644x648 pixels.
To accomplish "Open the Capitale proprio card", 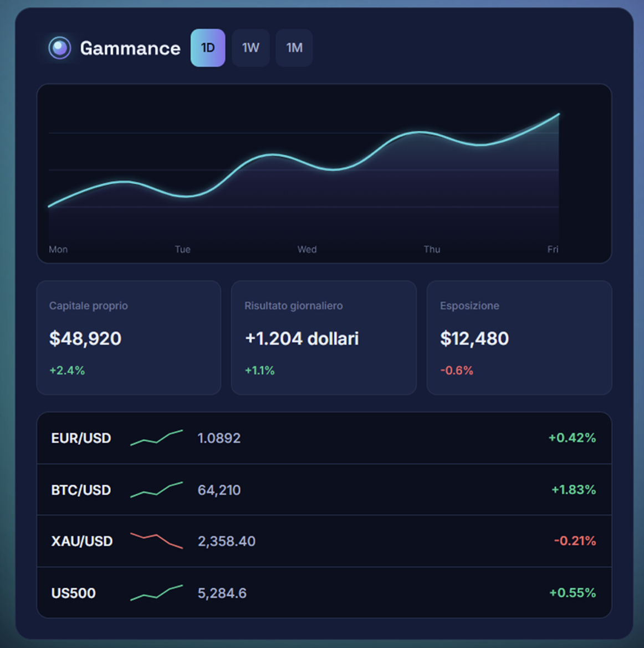I will click(x=129, y=338).
